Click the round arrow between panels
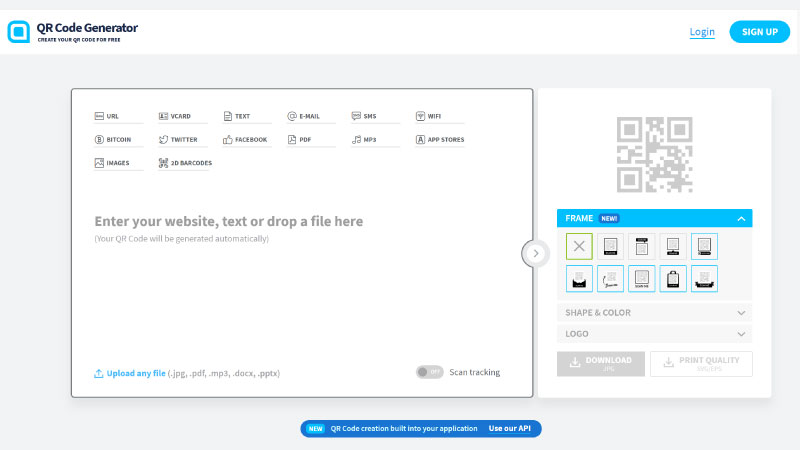The width and height of the screenshot is (800, 450). click(x=535, y=253)
